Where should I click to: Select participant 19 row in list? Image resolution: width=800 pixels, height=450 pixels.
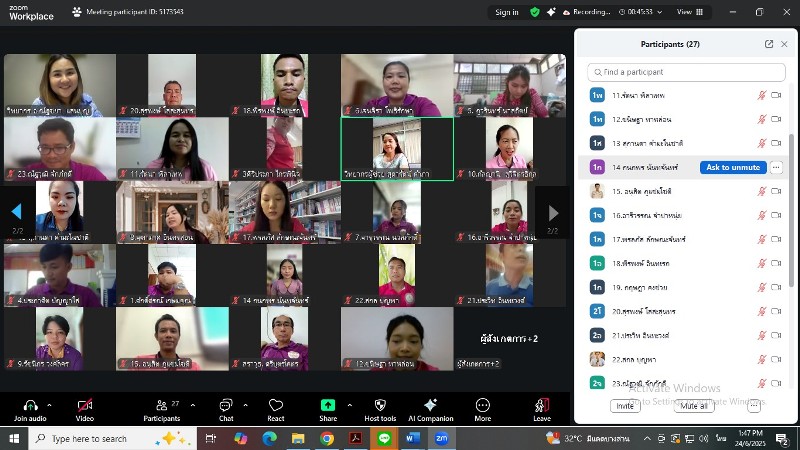pyautogui.click(x=684, y=287)
